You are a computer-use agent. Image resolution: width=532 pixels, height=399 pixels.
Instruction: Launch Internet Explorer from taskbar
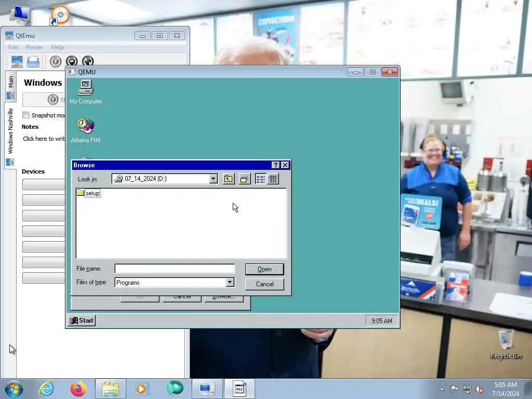pyautogui.click(x=46, y=389)
